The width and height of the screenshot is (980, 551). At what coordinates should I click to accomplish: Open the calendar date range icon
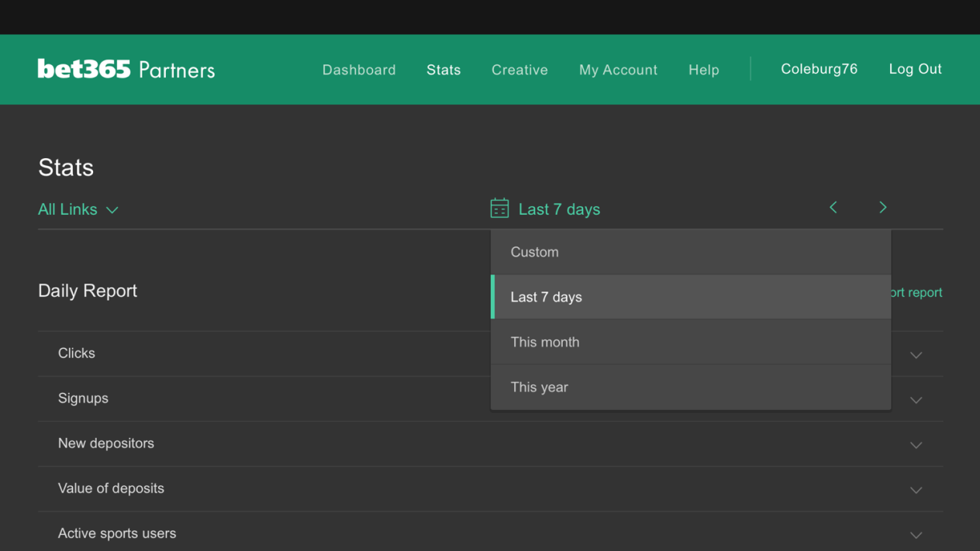tap(499, 208)
